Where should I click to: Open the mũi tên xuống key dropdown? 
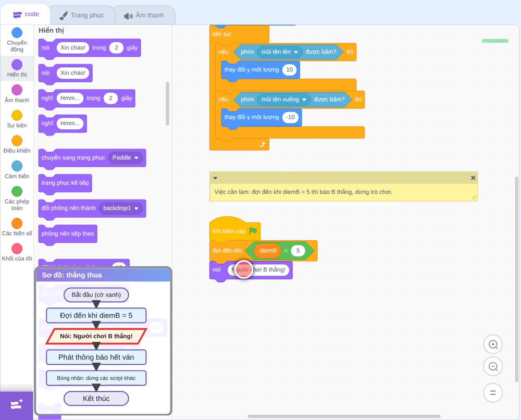point(284,100)
